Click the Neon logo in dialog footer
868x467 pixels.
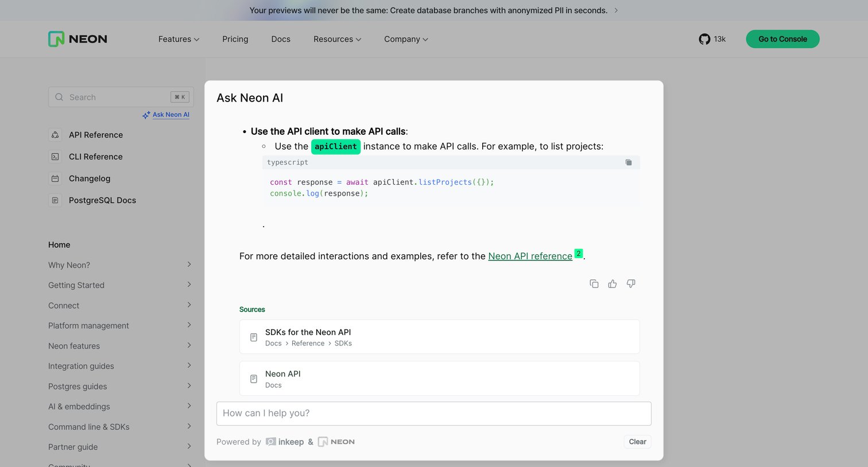336,442
